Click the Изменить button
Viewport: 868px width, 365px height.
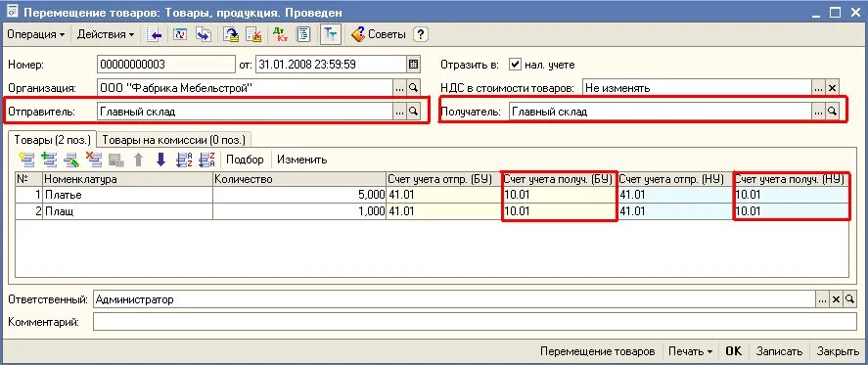click(301, 160)
